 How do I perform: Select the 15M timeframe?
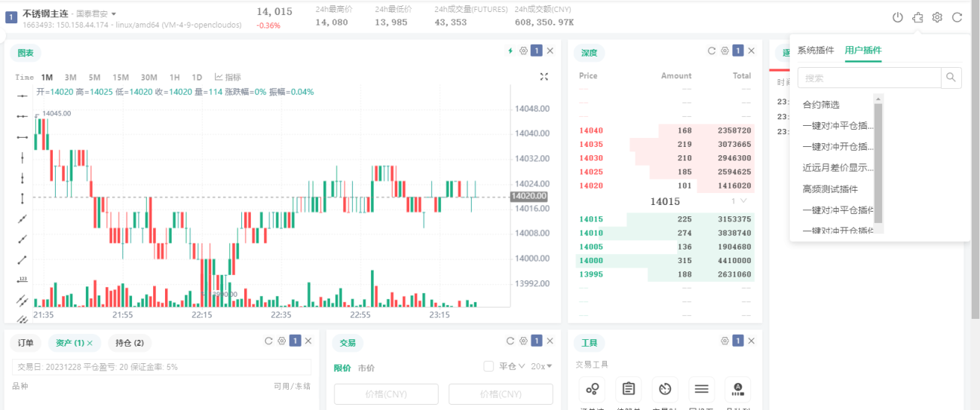pos(121,77)
